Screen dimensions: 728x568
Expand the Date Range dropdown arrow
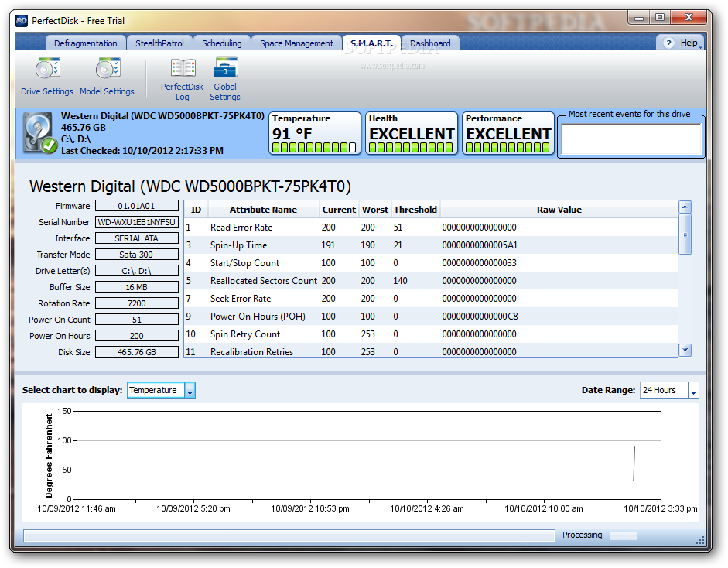[693, 391]
